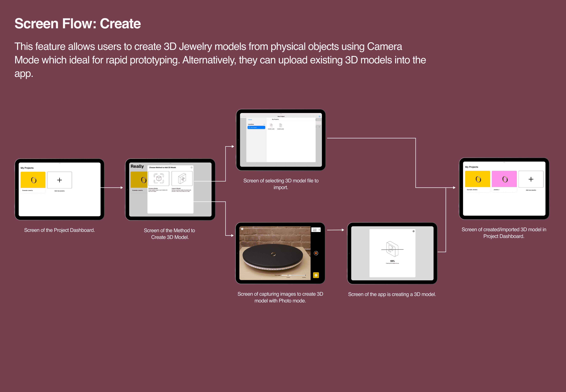The image size is (566, 392).
Task: Dismiss the 19% model creation progress dialog
Action: [414, 231]
